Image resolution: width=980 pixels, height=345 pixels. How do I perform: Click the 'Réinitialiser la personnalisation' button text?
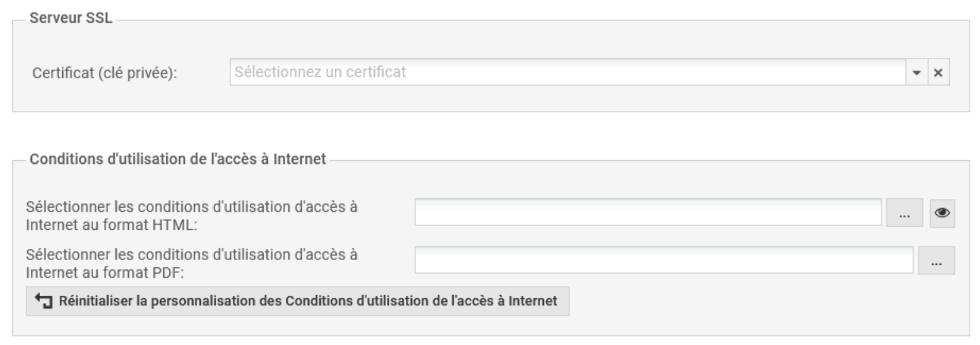pyautogui.click(x=308, y=301)
